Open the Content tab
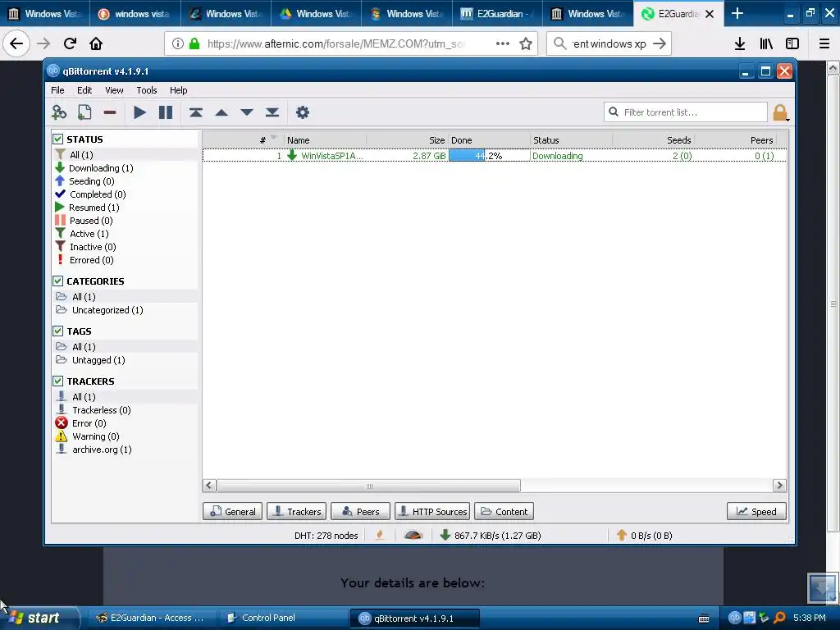Image resolution: width=840 pixels, height=630 pixels. click(504, 512)
